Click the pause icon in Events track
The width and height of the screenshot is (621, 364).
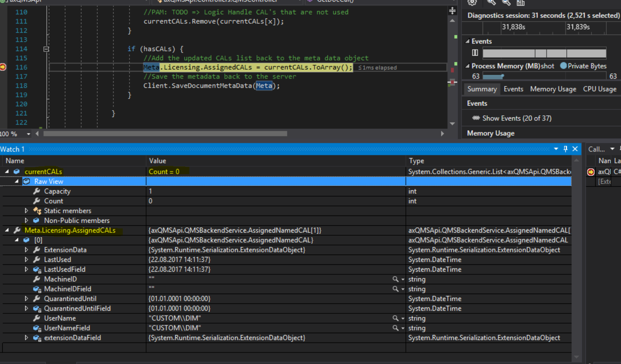(x=475, y=53)
